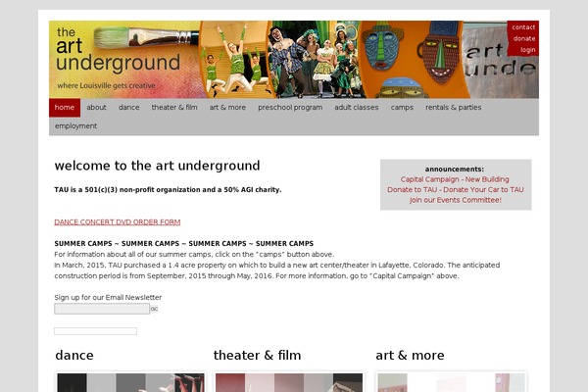The image size is (588, 392).
Task: Click the empty box below newsletter signup
Action: coord(96,331)
